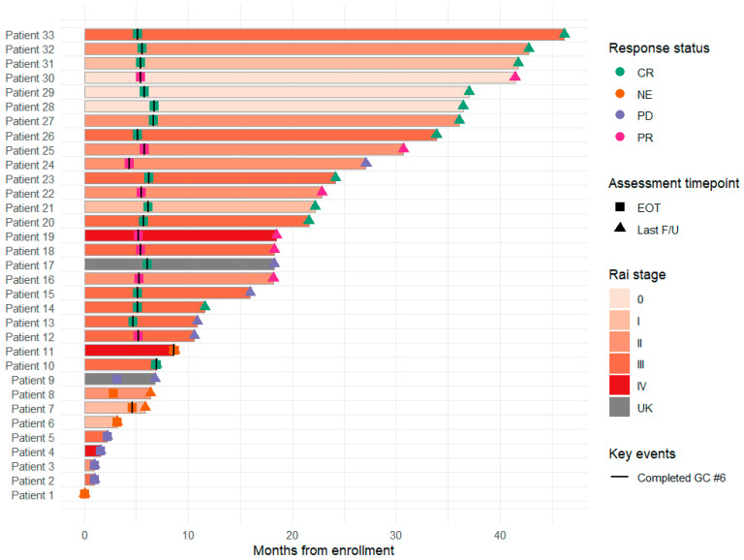Viewport: 744px width, 560px height.
Task: Click Patient 17's gray swimmer bar
Action: tap(179, 264)
